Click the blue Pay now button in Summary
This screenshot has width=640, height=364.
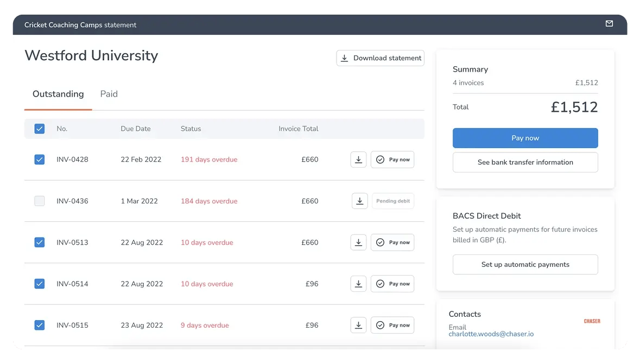[525, 138]
